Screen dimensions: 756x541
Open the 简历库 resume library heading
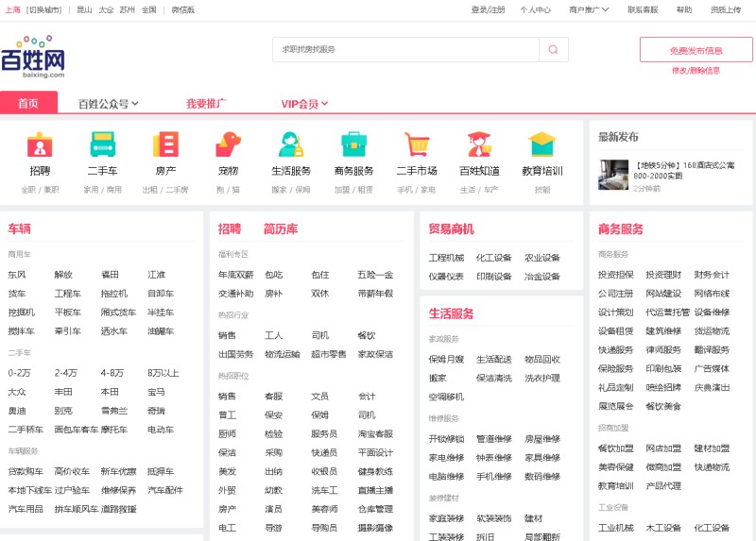(281, 228)
